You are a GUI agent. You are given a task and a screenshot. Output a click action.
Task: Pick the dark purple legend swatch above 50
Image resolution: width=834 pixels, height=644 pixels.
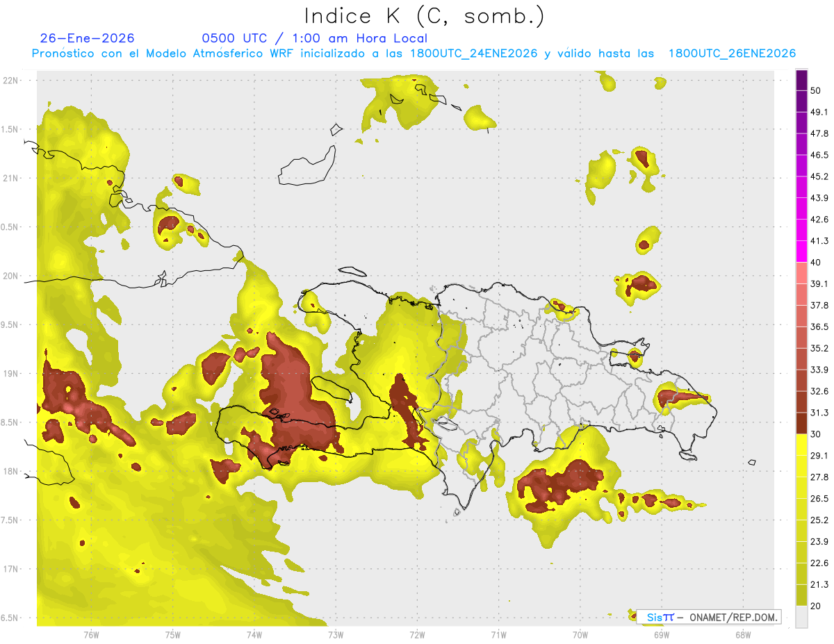point(801,80)
